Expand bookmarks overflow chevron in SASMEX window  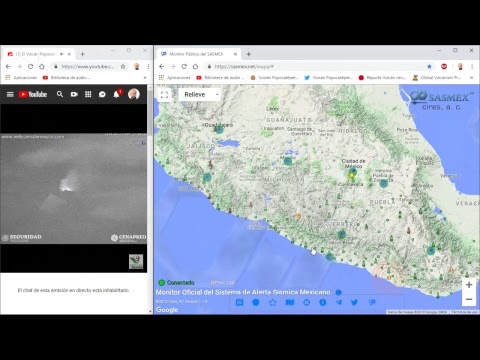tap(471, 78)
